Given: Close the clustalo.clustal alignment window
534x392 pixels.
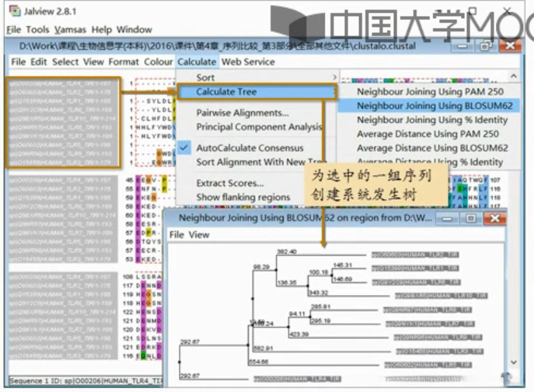Looking at the screenshot, I should [509, 45].
